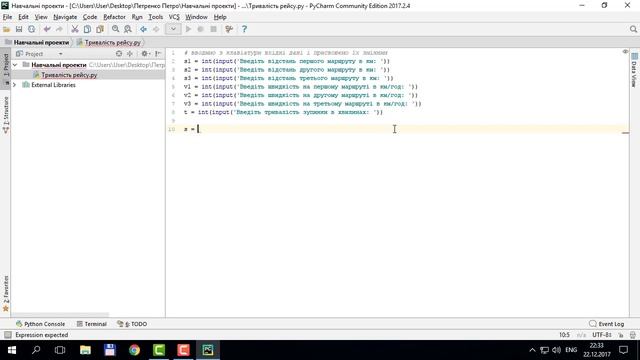Open the Refactor menu

114,17
